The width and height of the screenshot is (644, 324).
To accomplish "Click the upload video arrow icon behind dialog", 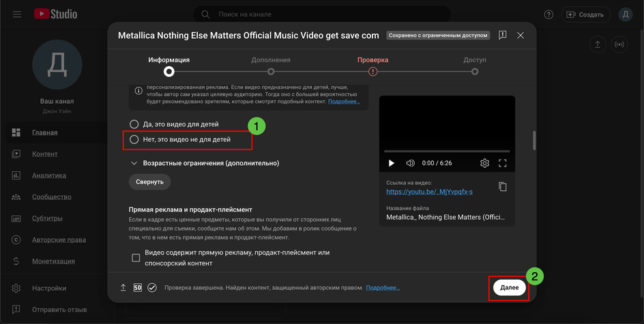I will point(598,44).
